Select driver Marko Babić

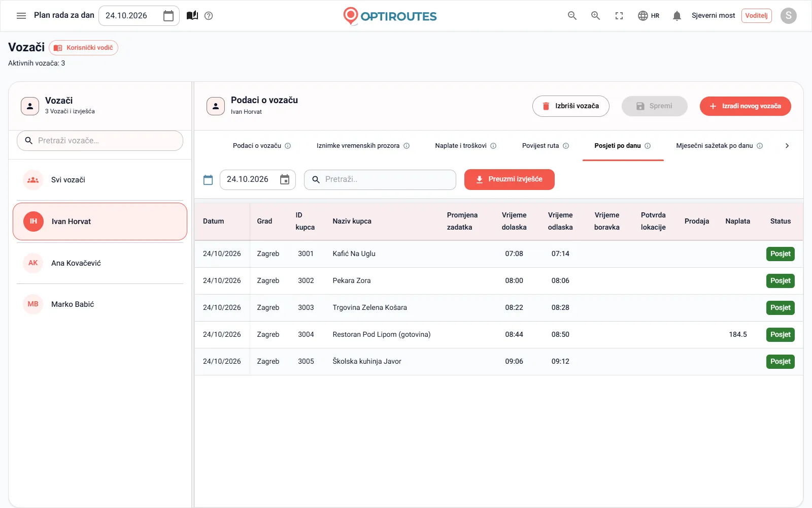pos(100,304)
